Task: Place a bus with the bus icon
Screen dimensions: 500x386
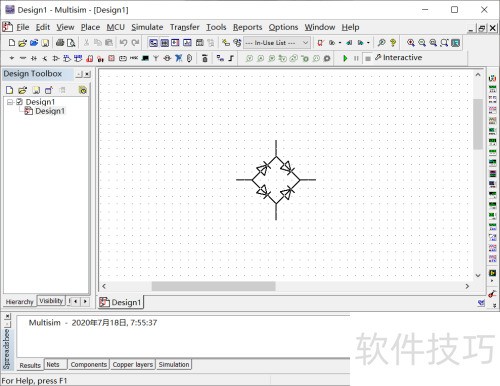Action: tap(231, 58)
